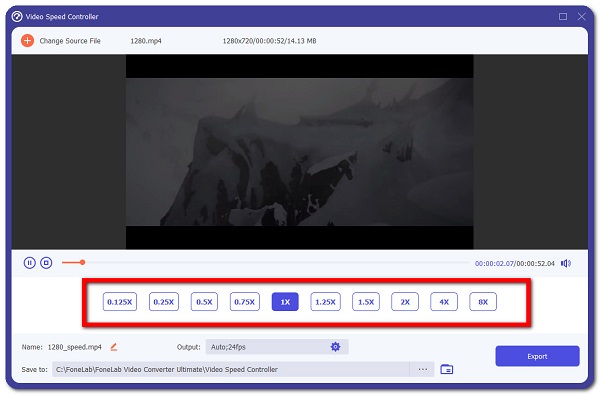The height and width of the screenshot is (395, 600).
Task: Stop the video playback
Action: pos(46,263)
